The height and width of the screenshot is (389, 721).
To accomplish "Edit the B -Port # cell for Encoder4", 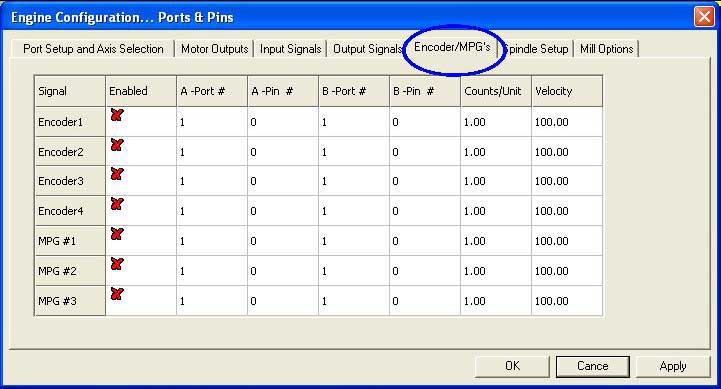I will (354, 211).
